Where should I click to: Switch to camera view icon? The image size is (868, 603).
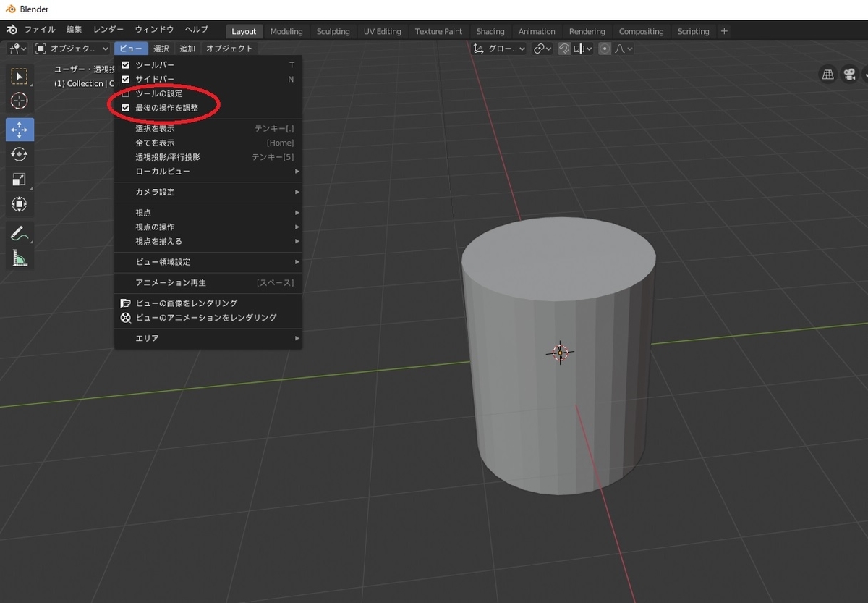[849, 74]
